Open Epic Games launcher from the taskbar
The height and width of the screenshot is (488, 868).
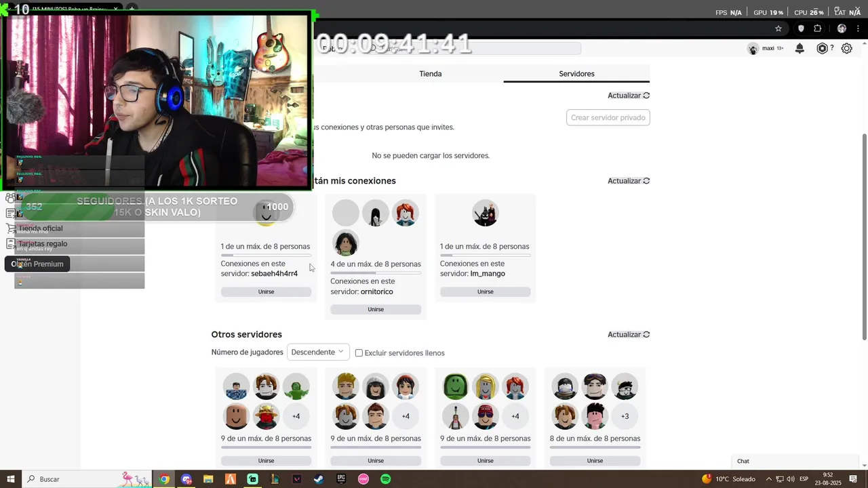click(x=341, y=479)
